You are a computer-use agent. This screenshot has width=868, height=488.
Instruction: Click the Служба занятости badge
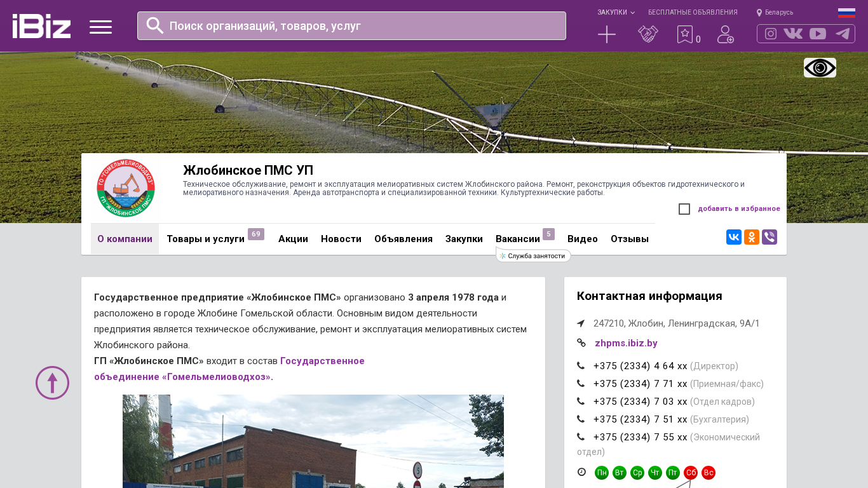point(533,255)
